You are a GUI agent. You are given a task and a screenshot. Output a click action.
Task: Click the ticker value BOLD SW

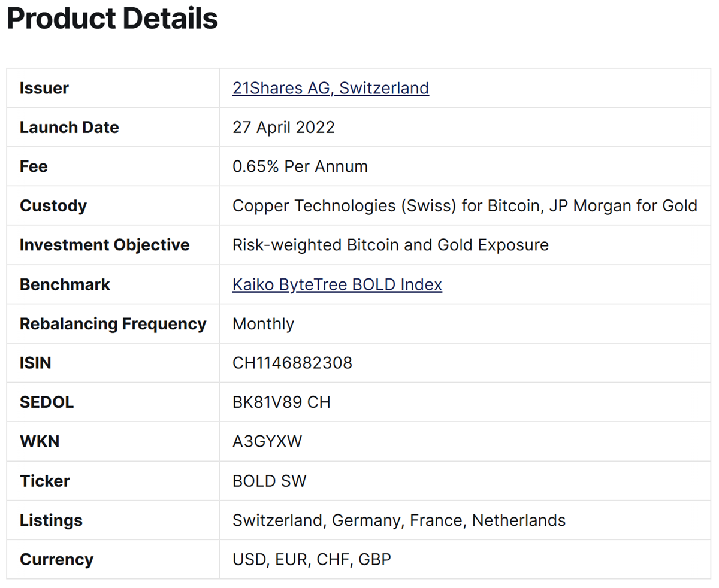coord(269,481)
